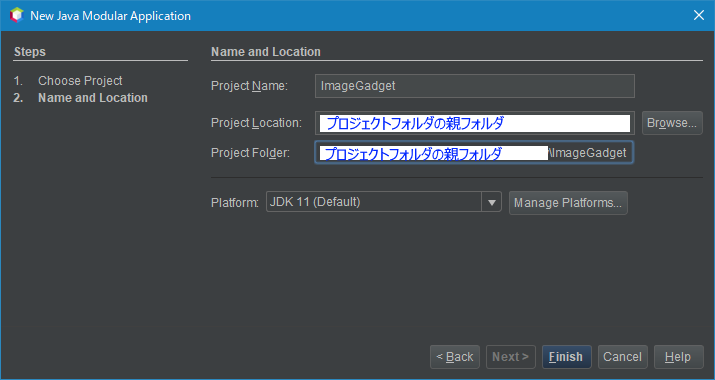
Task: Select step 2 Name and Location
Action: (x=93, y=98)
